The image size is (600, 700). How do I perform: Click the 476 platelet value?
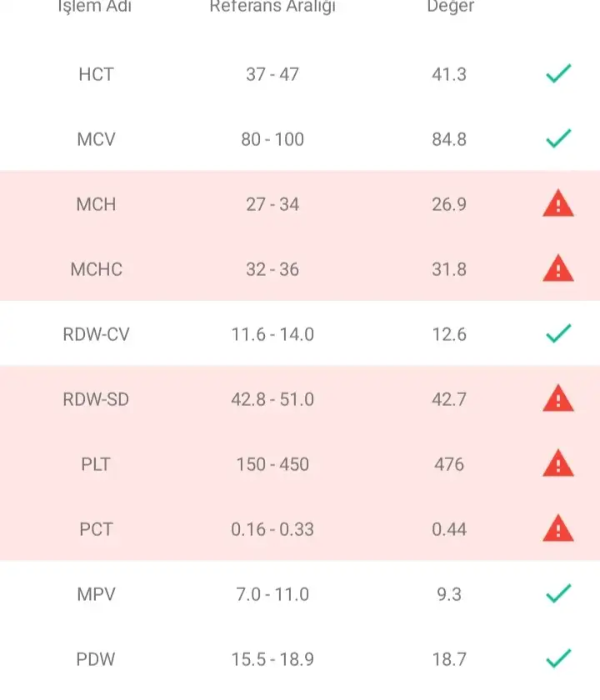[x=449, y=464]
